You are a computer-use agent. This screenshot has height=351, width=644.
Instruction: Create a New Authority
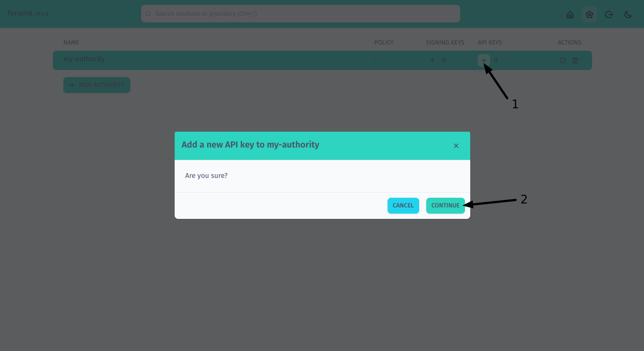[97, 85]
